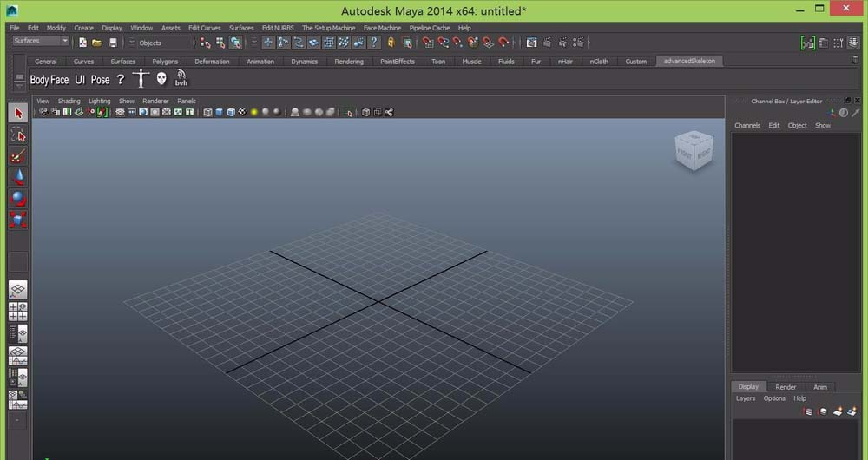The image size is (868, 460).
Task: Open the Create menu
Action: pos(84,28)
